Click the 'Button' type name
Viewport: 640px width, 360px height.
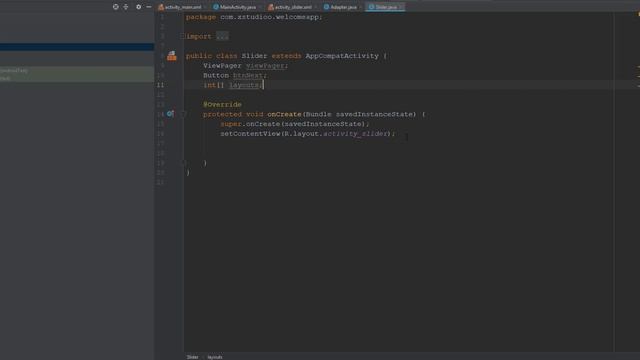click(x=216, y=76)
